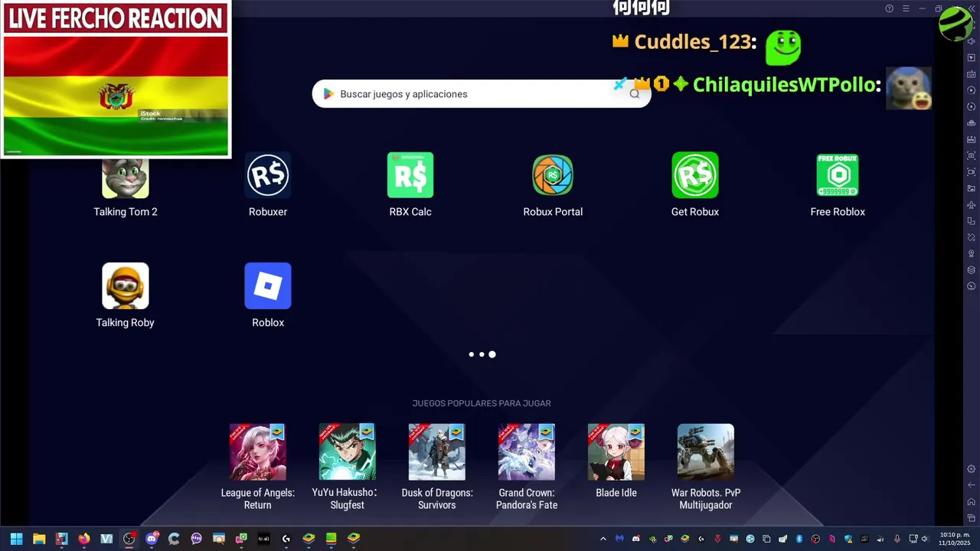The image size is (980, 551).
Task: Open War Robots PvP Multijugador thumbnail
Action: tap(706, 452)
